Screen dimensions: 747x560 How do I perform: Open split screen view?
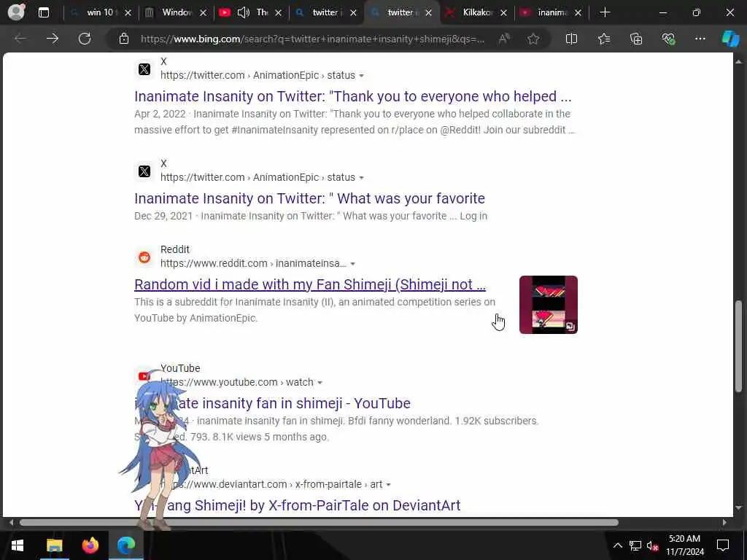(571, 39)
